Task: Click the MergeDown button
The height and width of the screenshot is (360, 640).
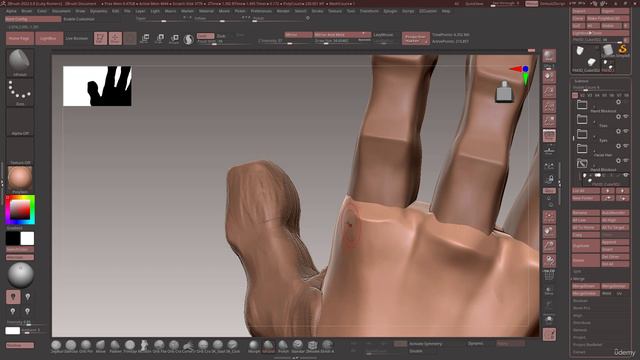Action: (586, 286)
